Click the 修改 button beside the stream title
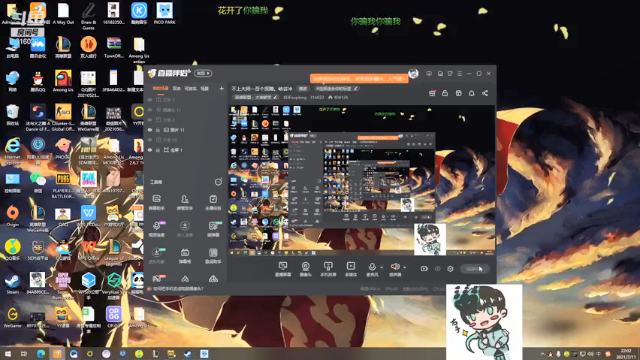Image resolution: width=640 pixels, height=360 pixels. point(302,89)
